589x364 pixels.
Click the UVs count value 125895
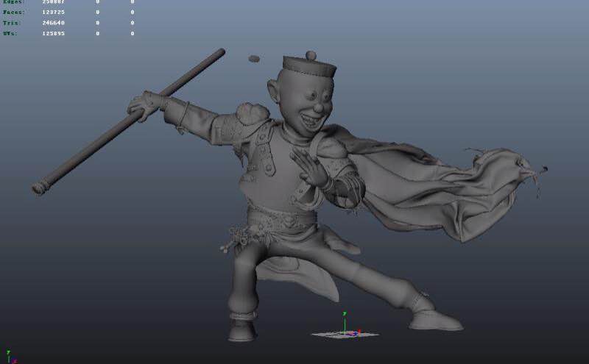point(53,33)
